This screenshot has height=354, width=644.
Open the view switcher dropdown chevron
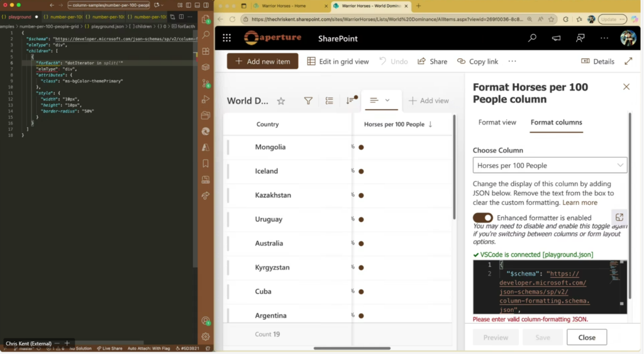[x=387, y=100]
